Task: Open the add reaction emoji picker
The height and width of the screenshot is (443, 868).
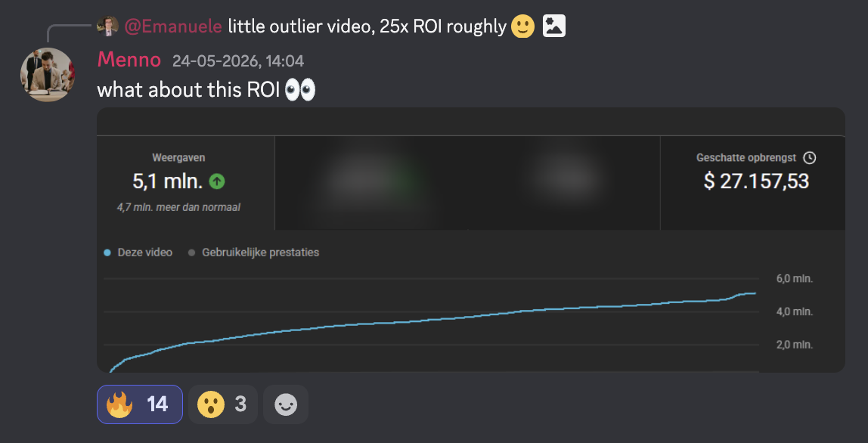Action: (x=286, y=404)
